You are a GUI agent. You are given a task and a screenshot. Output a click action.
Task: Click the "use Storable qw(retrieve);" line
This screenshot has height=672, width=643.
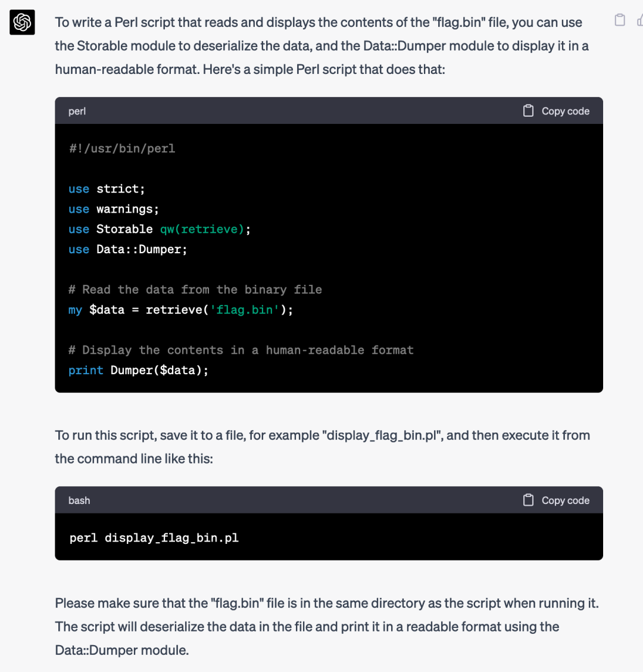tap(160, 229)
